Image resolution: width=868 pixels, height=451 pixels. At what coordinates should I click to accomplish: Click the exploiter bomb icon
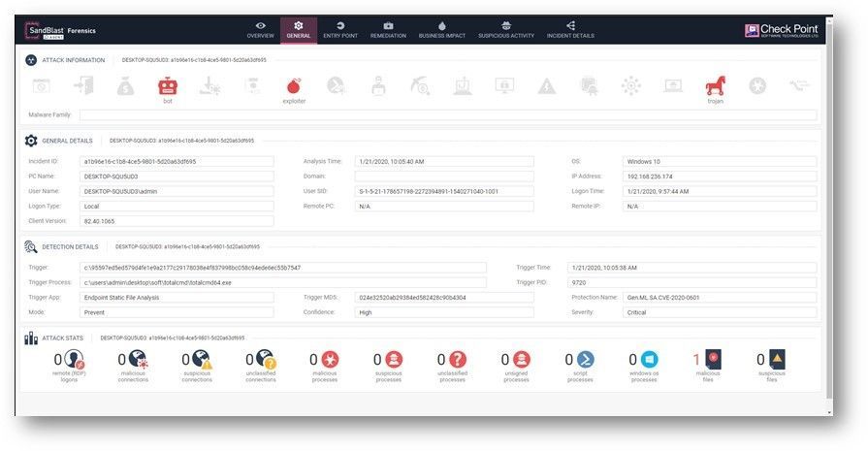(294, 86)
